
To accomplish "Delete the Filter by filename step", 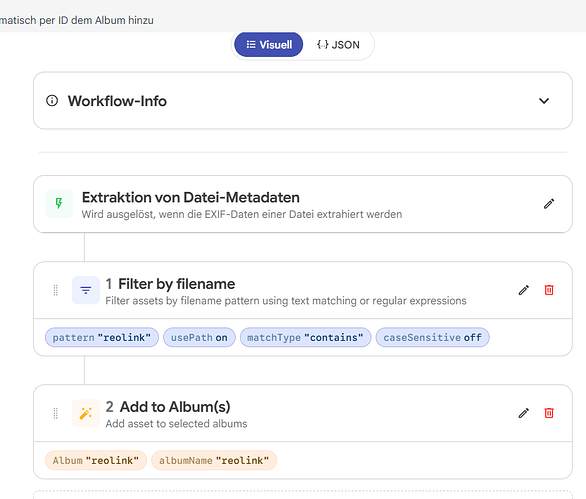I will 549,290.
